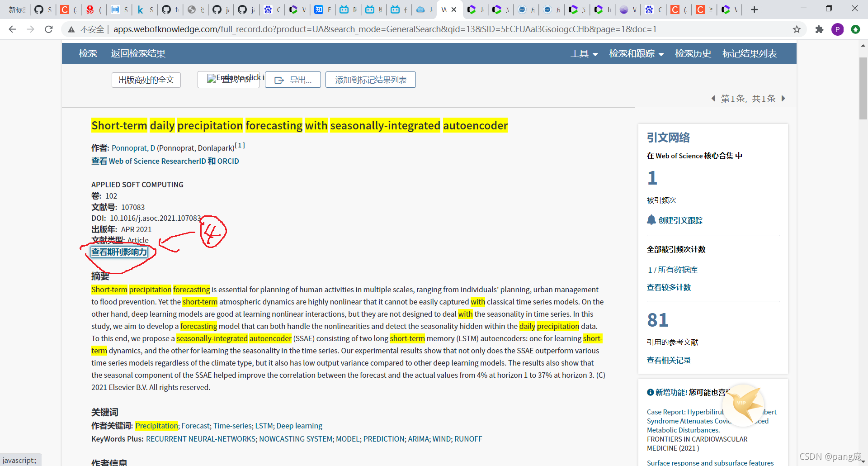Click the vertical page scrollbar thumb
Screen dimensions: 868x466
[863, 87]
